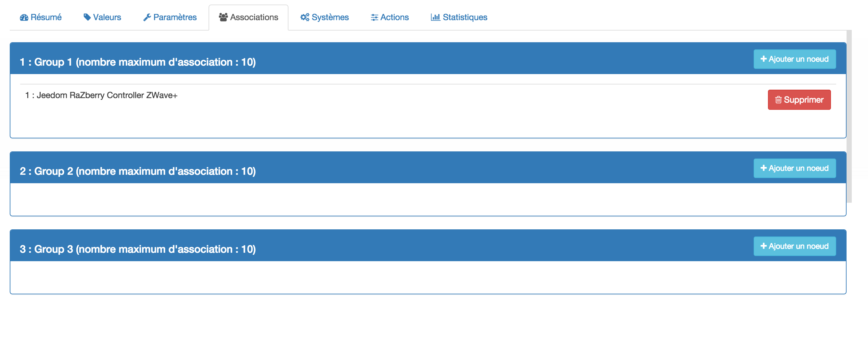Click the Statistiques bar chart icon

pyautogui.click(x=435, y=17)
